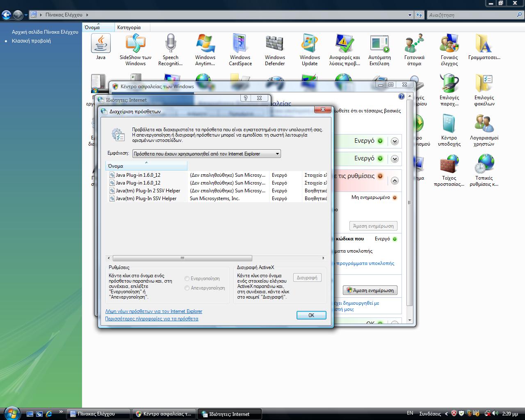The image size is (525, 420).
Task: Select Java(tm) Plug-In 2 SSV Helper row
Action: (217, 191)
